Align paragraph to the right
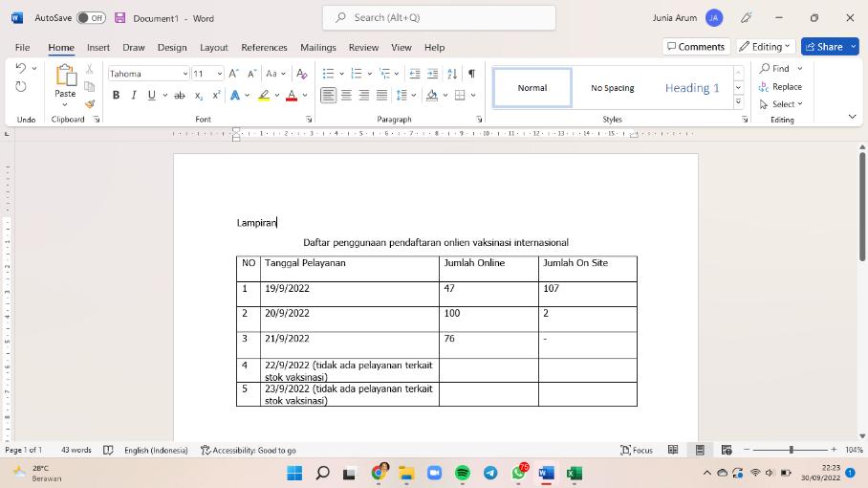Screen dimensions: 868x488 pyautogui.click(x=363, y=96)
